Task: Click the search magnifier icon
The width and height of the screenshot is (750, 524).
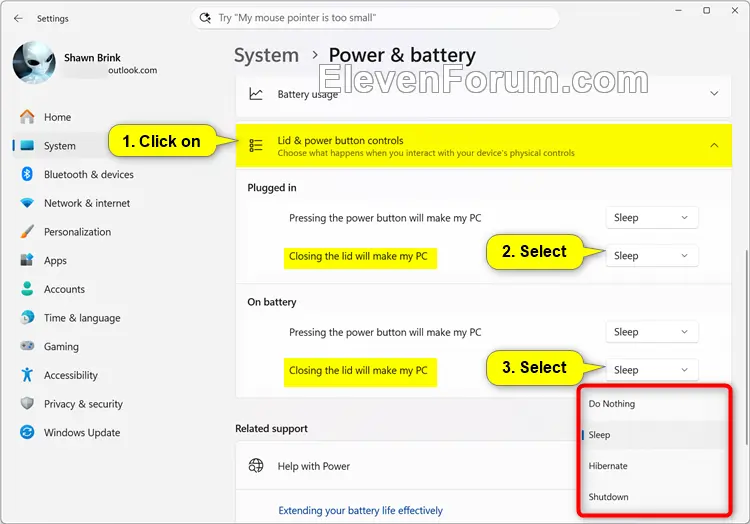Action: coord(205,18)
